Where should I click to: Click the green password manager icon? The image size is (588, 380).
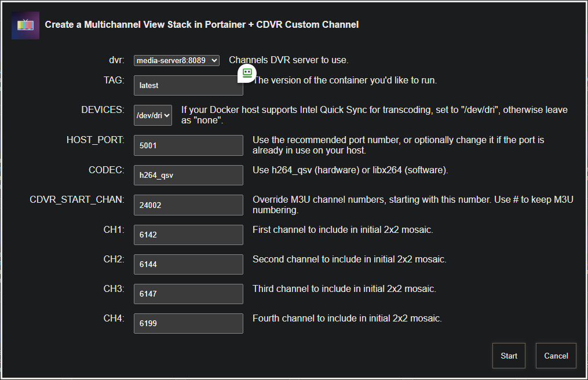coord(247,72)
